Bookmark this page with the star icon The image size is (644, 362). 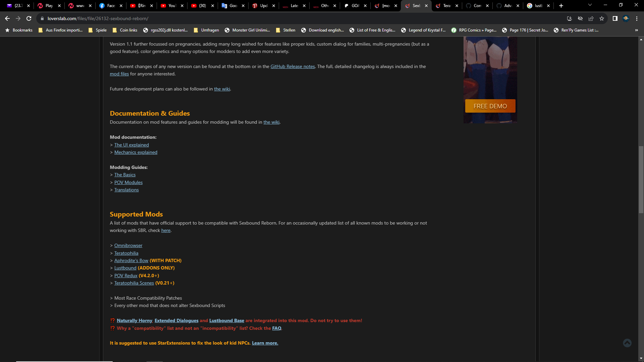point(602,18)
